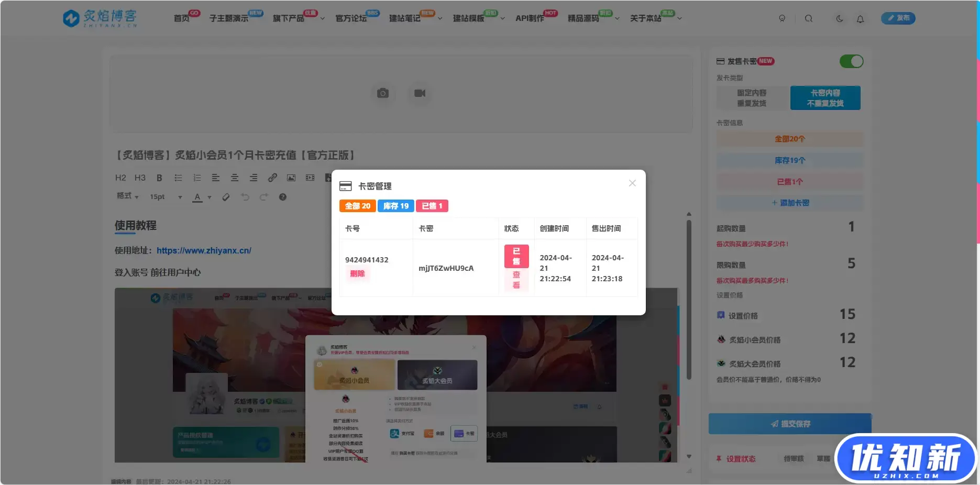Open the 格式 format dropdown
Image resolution: width=980 pixels, height=485 pixels.
(127, 196)
